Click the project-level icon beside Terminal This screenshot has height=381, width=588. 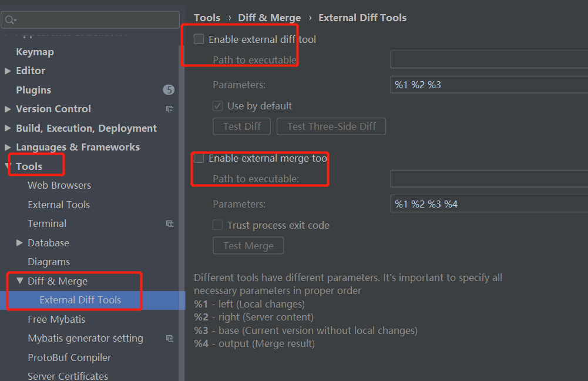click(x=170, y=224)
